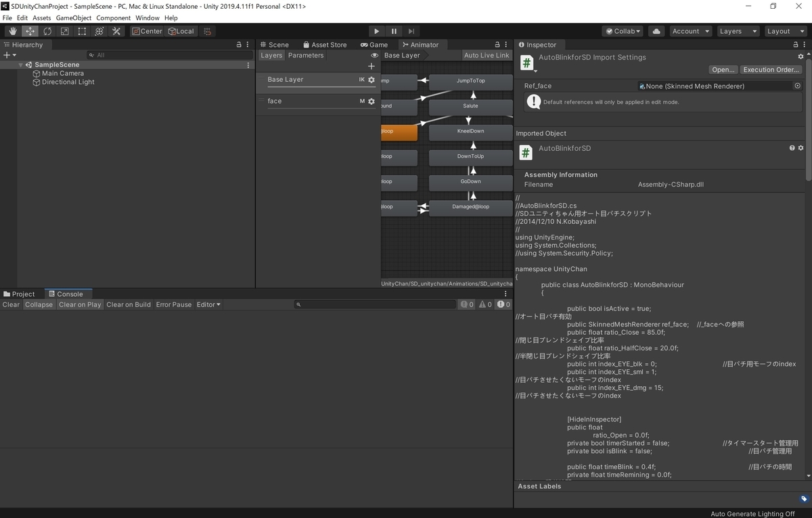
Task: Switch to the Scene tab
Action: 274,45
